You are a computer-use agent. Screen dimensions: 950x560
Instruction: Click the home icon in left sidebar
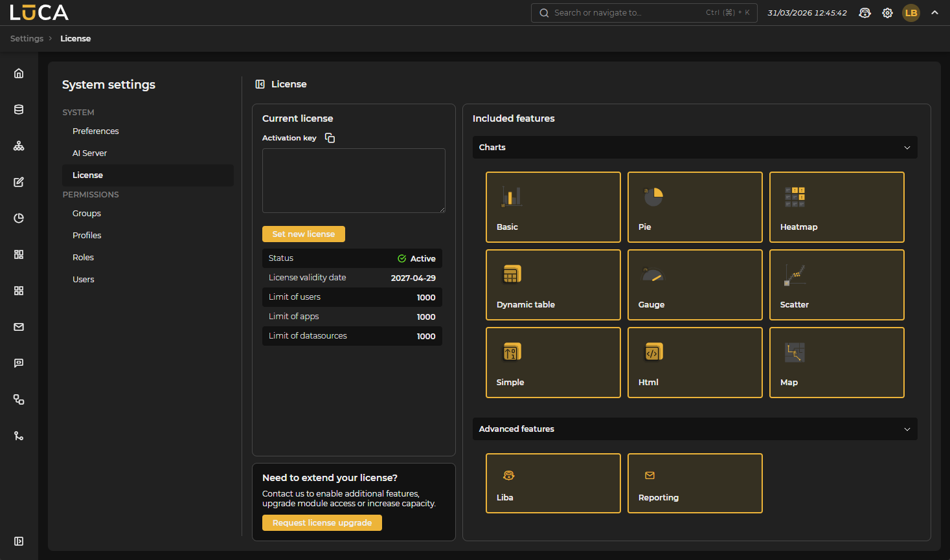[19, 73]
